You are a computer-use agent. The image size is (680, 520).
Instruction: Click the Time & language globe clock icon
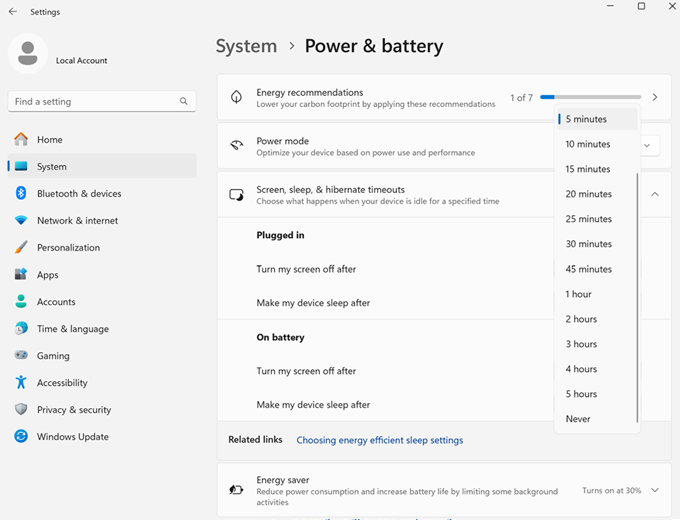pyautogui.click(x=21, y=328)
